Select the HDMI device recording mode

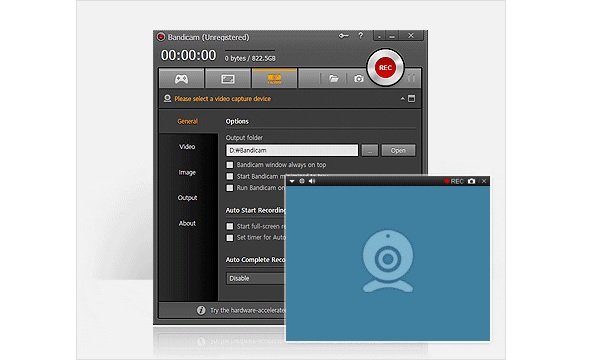(274, 79)
